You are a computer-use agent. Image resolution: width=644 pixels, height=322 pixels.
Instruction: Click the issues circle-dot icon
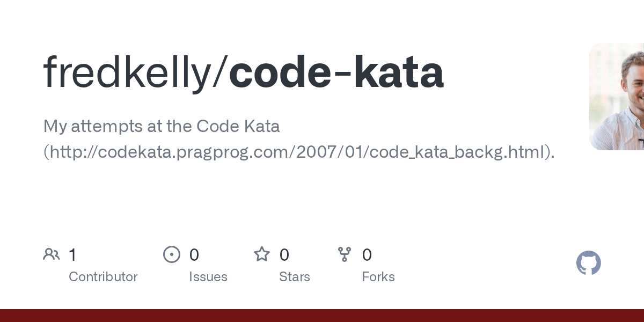tap(172, 254)
